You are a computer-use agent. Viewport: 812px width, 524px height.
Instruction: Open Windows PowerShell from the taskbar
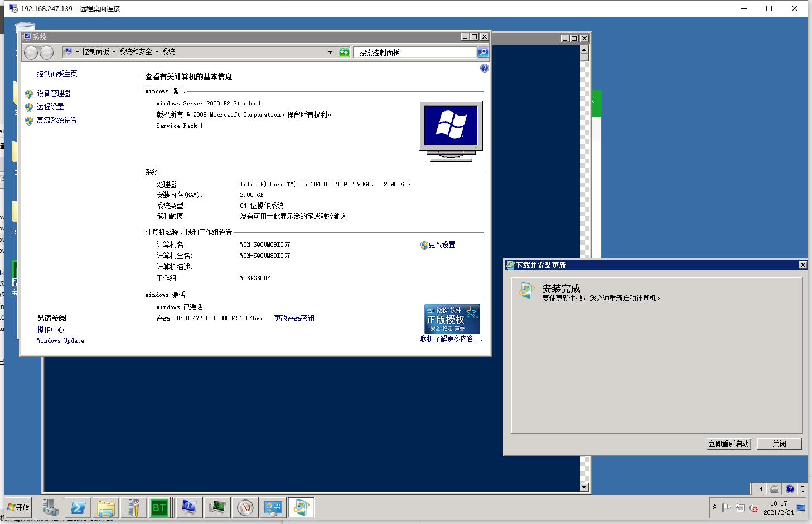pyautogui.click(x=78, y=507)
